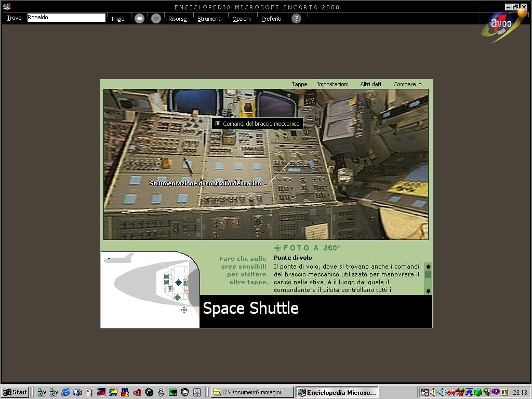Click the green cube tray icon
532x399 pixels.
pyautogui.click(x=478, y=393)
